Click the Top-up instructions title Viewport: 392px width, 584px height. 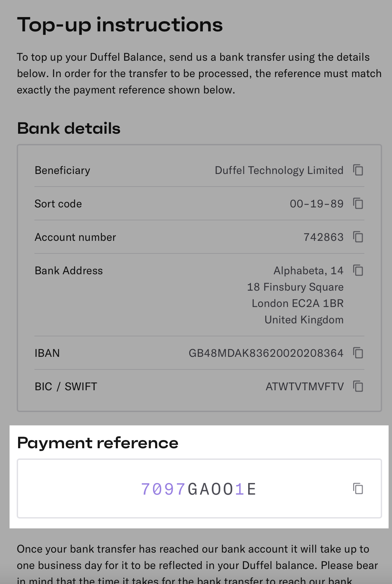(120, 25)
